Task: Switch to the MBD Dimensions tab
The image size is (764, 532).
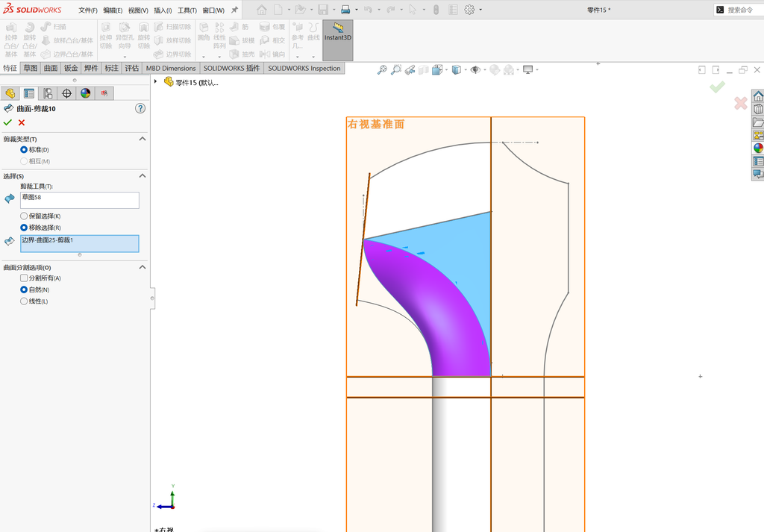Action: [x=171, y=68]
